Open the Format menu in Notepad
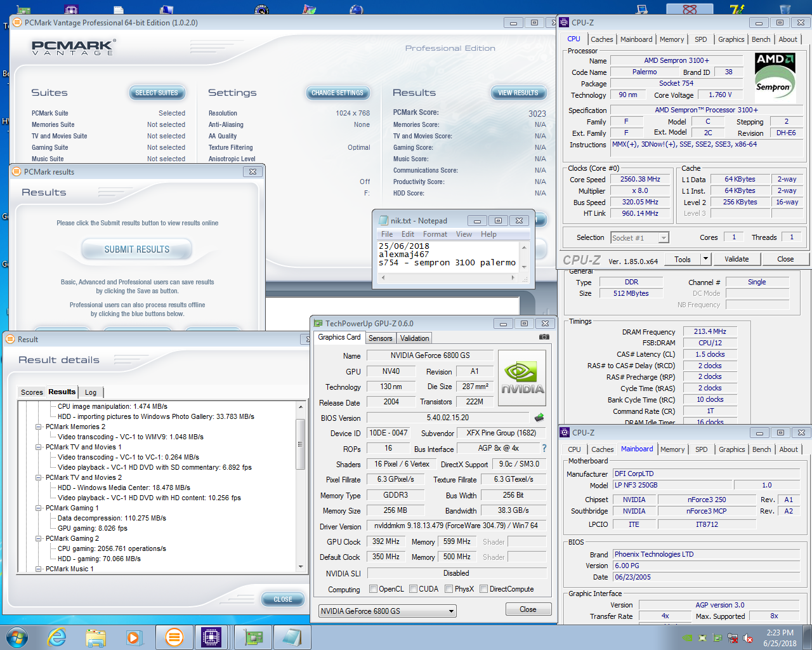This screenshot has height=650, width=812. tap(435, 234)
